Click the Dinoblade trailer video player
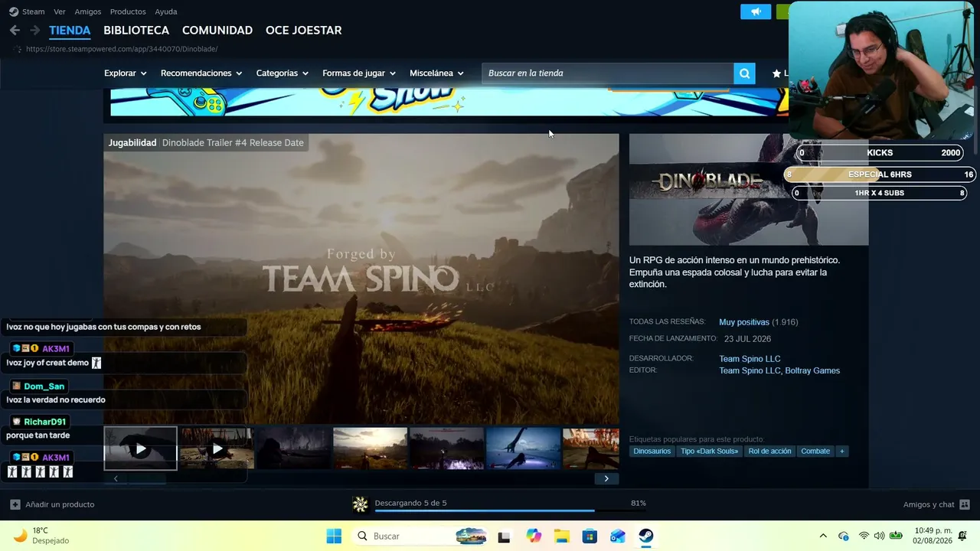 click(x=361, y=279)
